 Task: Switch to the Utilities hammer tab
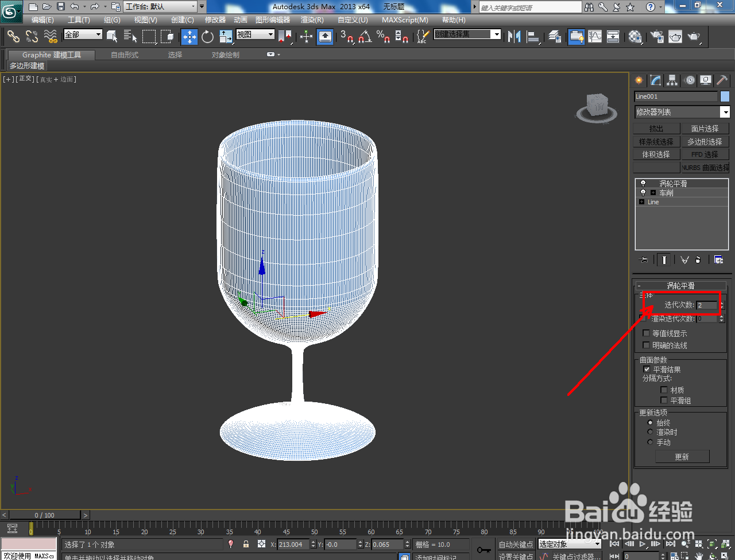click(x=722, y=80)
